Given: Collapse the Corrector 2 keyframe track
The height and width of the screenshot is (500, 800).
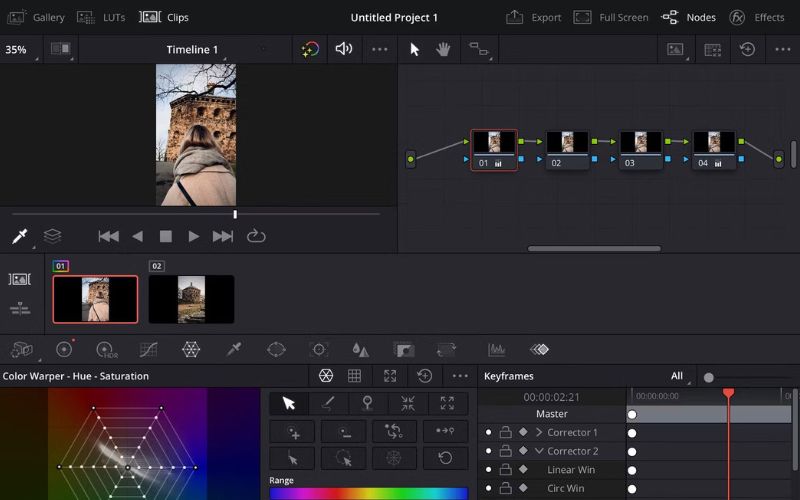Looking at the screenshot, I should point(539,451).
